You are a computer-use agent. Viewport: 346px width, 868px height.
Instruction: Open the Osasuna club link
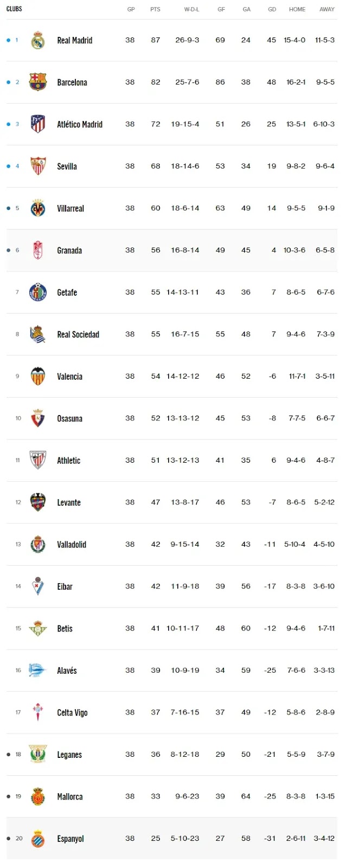pyautogui.click(x=69, y=418)
